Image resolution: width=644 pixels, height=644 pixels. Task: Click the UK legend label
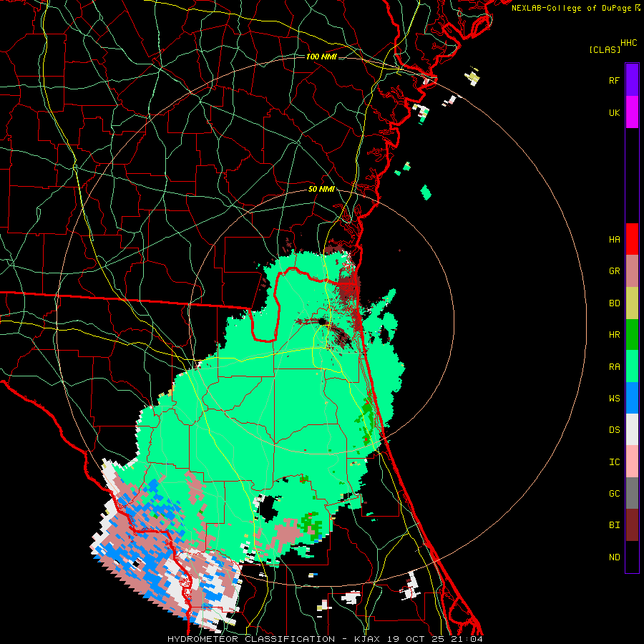pos(614,112)
